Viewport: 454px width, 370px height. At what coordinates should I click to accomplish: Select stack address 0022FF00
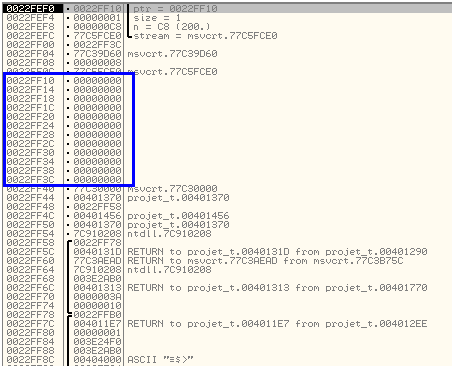(x=30, y=44)
